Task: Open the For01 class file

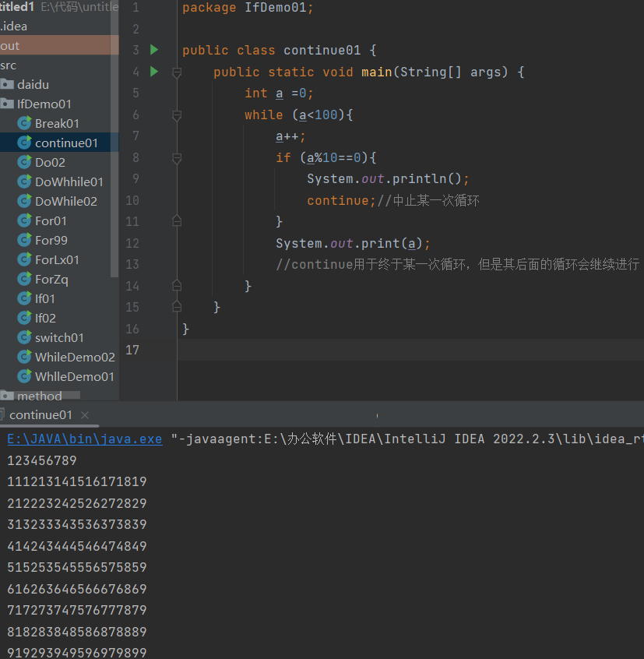Action: coord(51,220)
